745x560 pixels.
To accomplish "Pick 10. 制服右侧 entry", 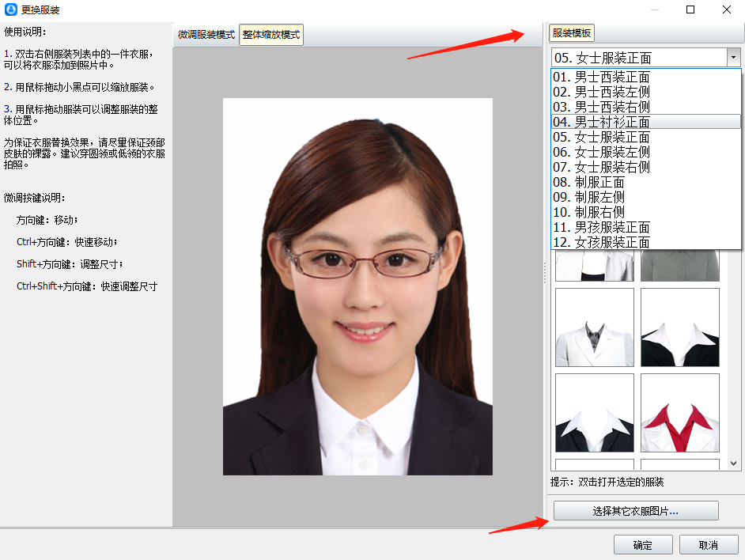I will [646, 212].
